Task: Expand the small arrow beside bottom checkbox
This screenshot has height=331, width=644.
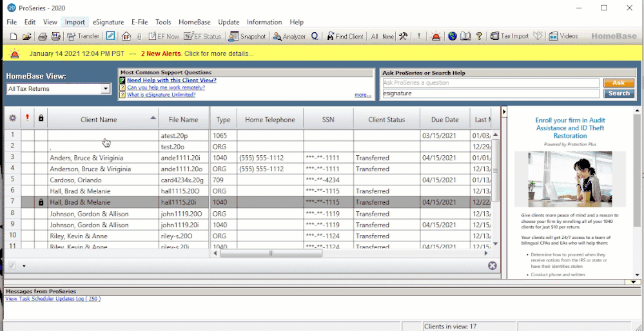Action: coord(24,266)
